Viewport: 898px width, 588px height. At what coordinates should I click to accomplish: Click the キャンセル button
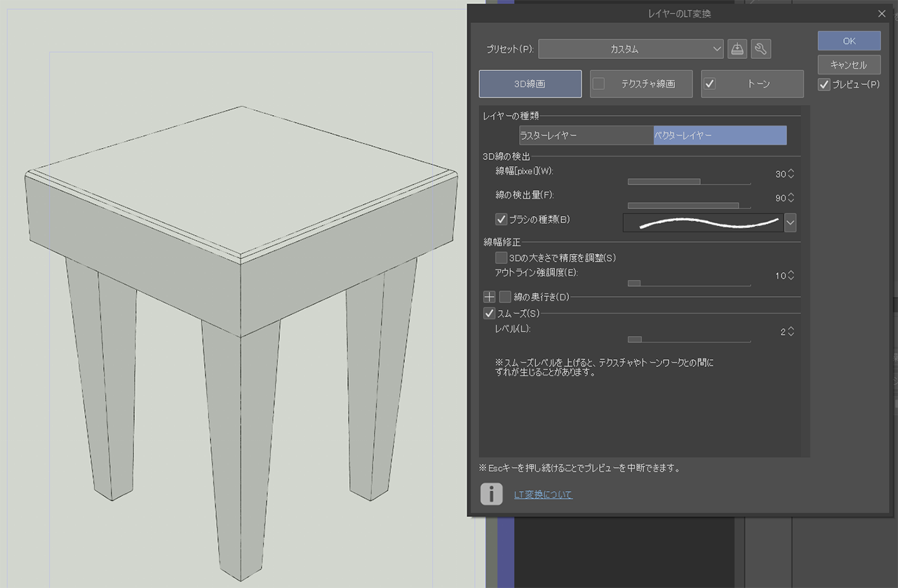(x=849, y=65)
